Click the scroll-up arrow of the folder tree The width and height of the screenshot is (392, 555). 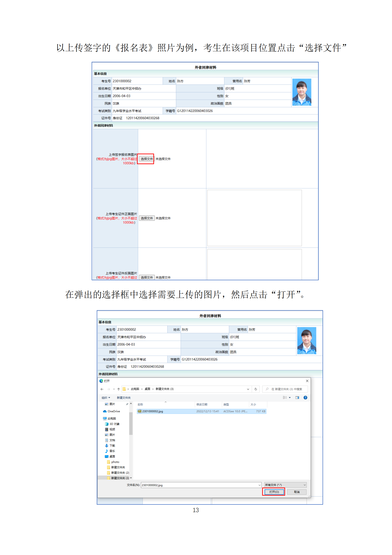click(x=131, y=404)
